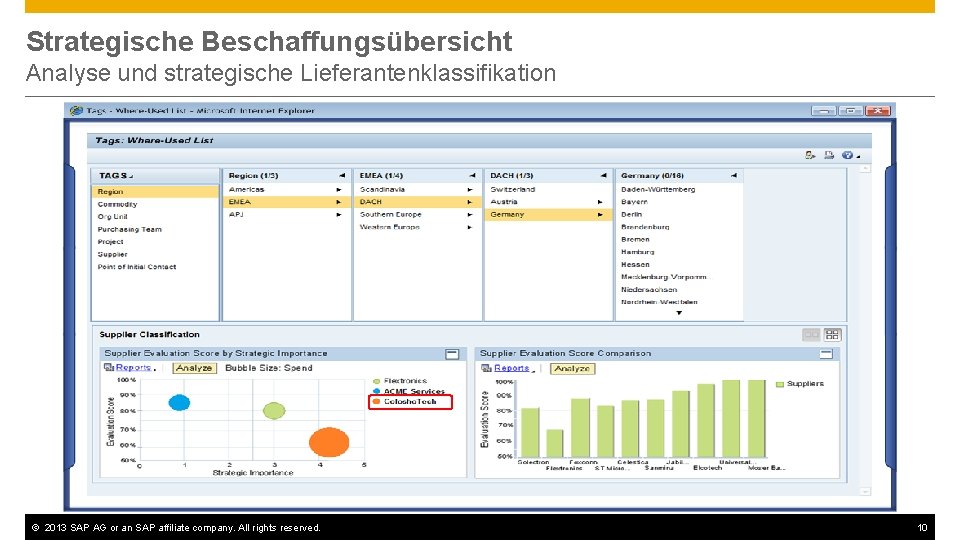The image size is (960, 540).
Task: Select DACH in EMEA column
Action: [417, 202]
